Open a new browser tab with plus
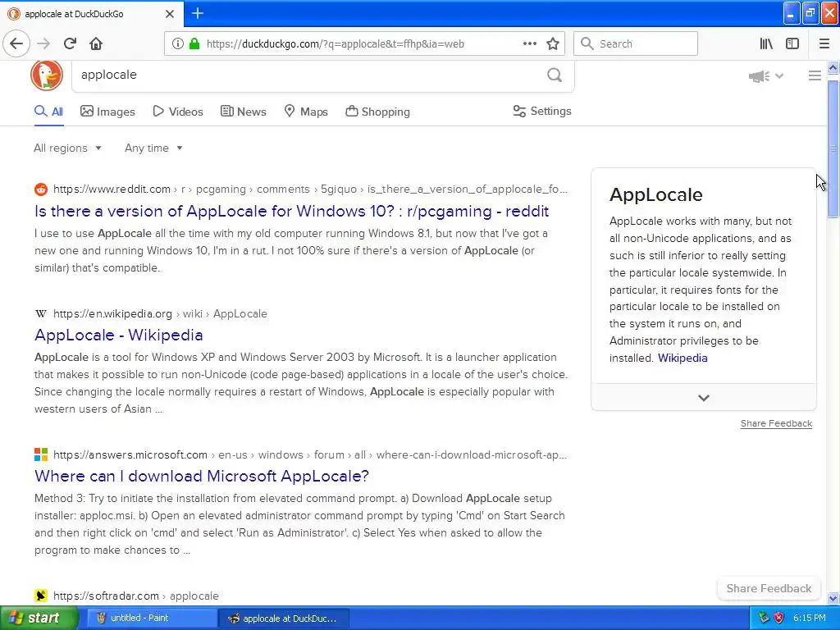840x630 pixels. point(198,13)
